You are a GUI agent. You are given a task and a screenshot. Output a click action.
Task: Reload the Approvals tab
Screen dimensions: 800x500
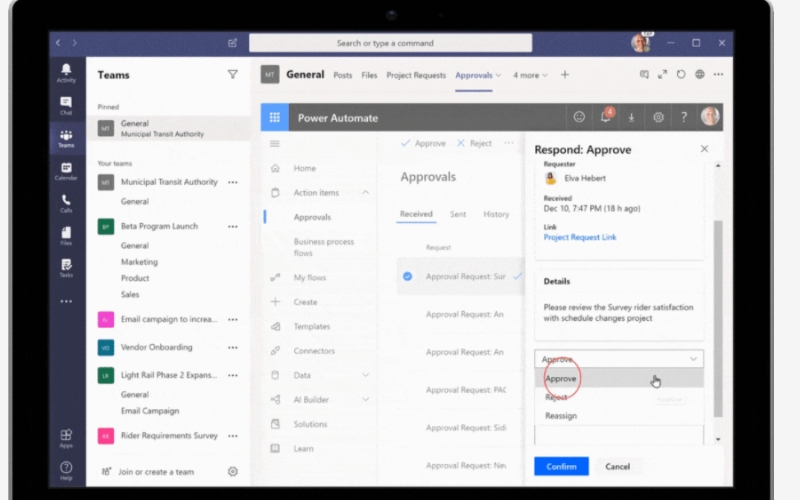(x=681, y=74)
